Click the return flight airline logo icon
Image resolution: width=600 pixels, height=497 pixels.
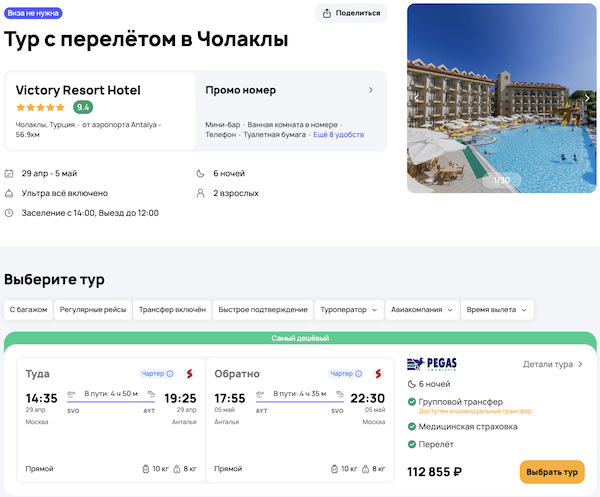click(x=379, y=374)
